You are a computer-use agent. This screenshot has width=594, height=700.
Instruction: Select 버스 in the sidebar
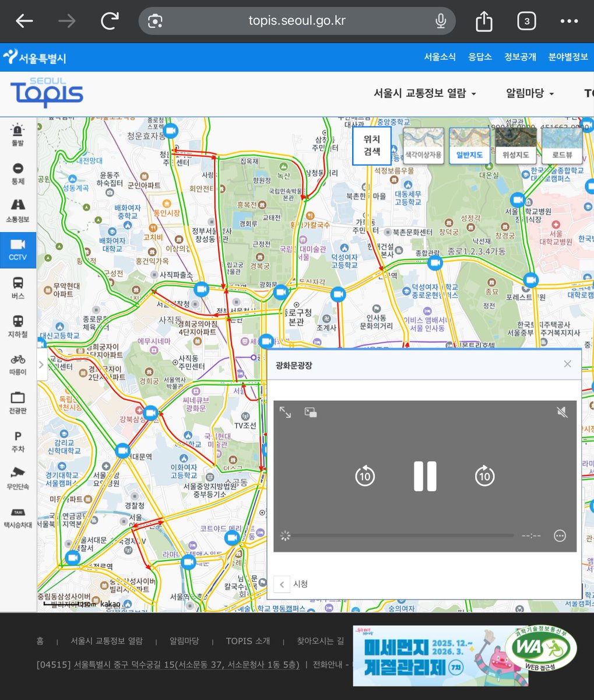point(18,288)
